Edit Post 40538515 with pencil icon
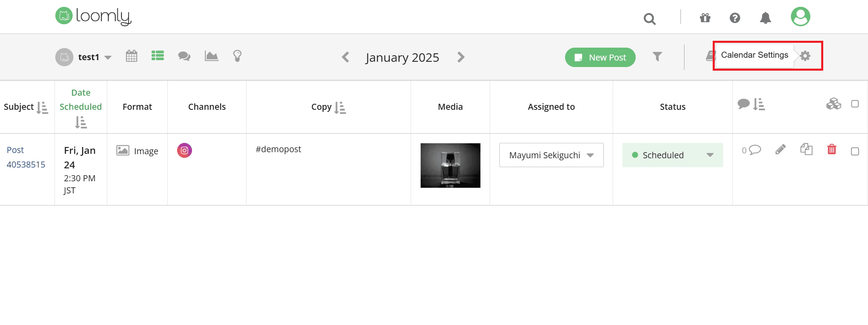This screenshot has width=868, height=325. pyautogui.click(x=780, y=149)
